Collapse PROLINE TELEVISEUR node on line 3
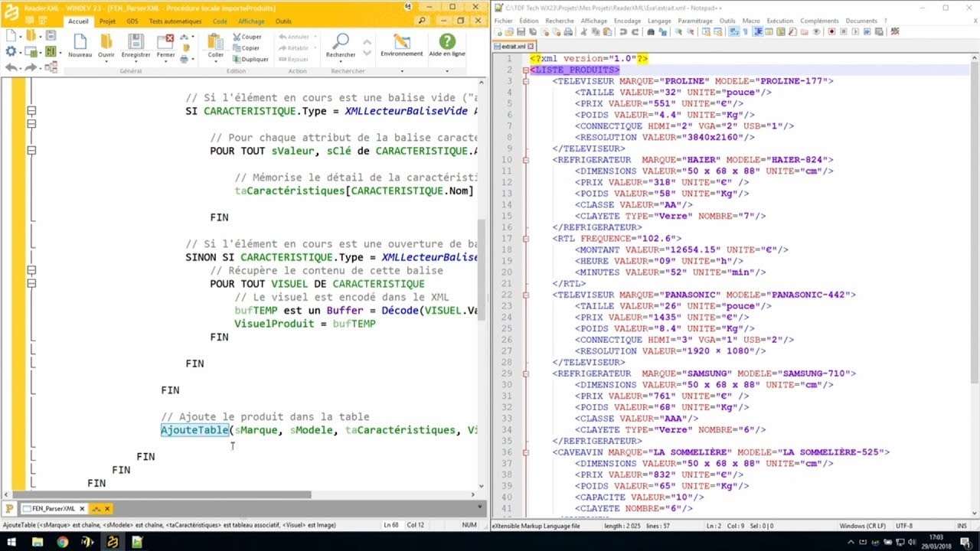Screen dimensions: 980x551 coord(525,81)
